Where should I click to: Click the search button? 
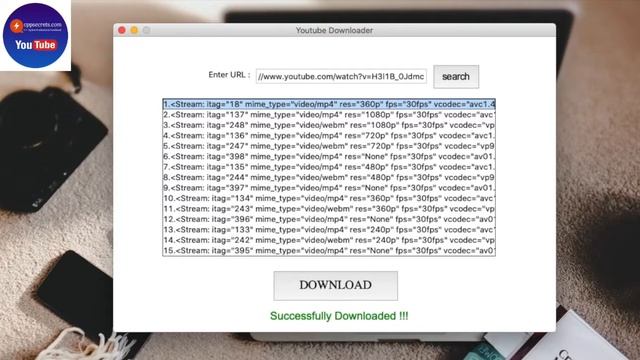456,77
